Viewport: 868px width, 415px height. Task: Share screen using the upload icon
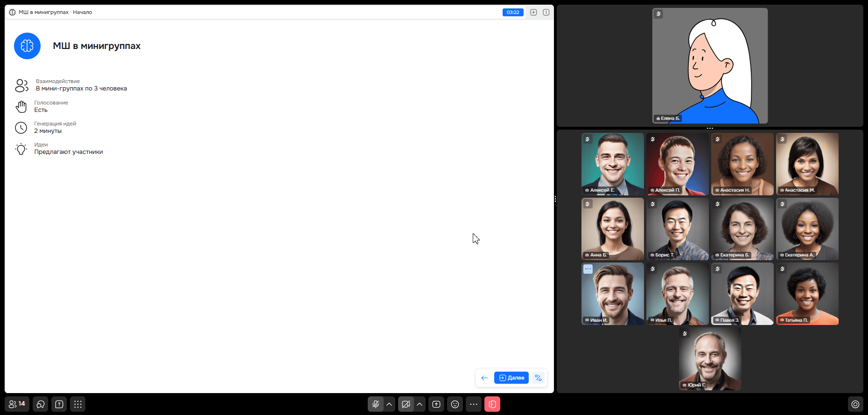[x=436, y=404]
